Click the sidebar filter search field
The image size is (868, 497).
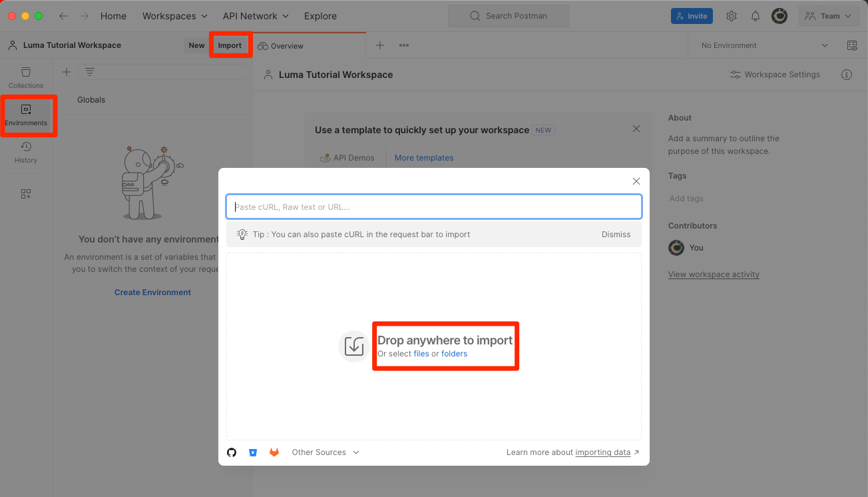162,72
